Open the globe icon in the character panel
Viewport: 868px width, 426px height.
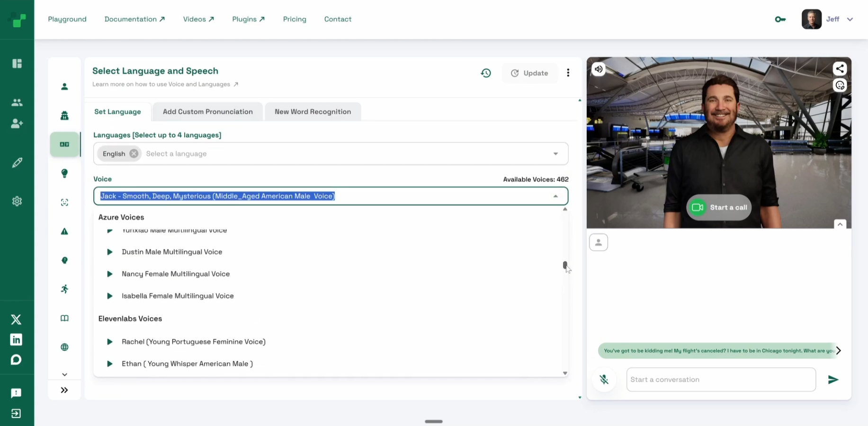pyautogui.click(x=64, y=347)
